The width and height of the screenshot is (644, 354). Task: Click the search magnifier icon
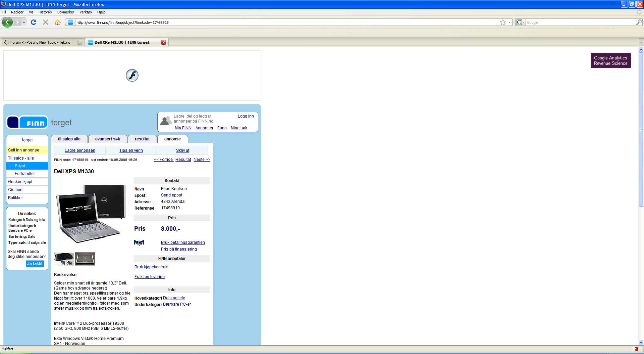[639, 22]
